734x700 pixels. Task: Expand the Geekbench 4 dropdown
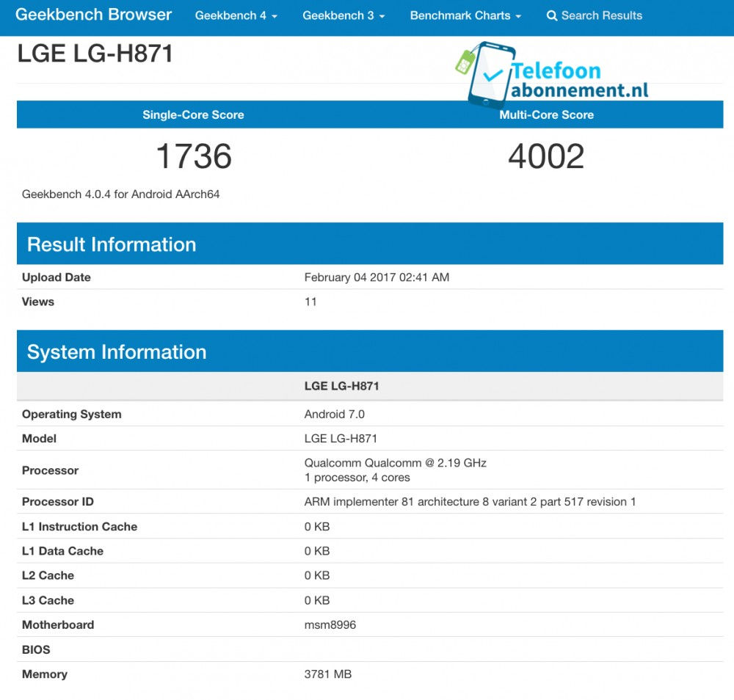(x=236, y=15)
